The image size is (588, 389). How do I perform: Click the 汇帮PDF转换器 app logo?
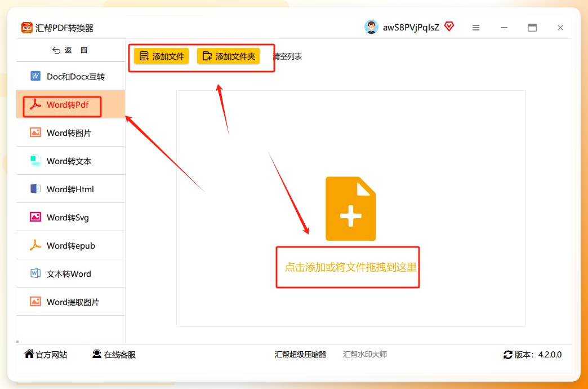27,28
